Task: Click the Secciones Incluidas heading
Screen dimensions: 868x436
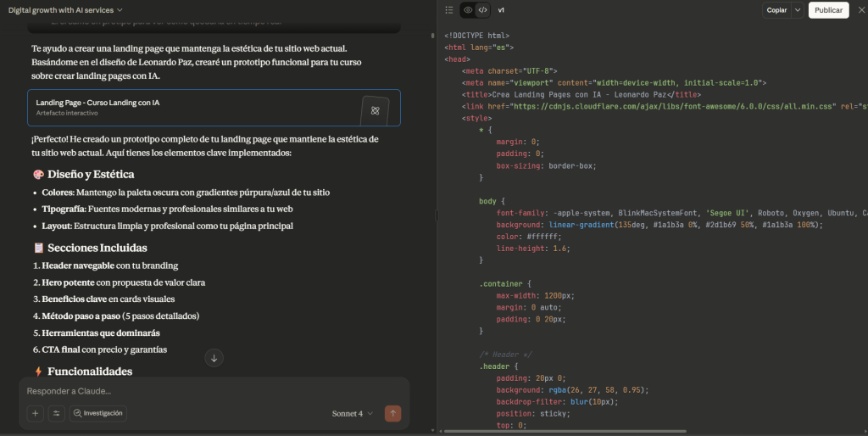Action: click(90, 248)
